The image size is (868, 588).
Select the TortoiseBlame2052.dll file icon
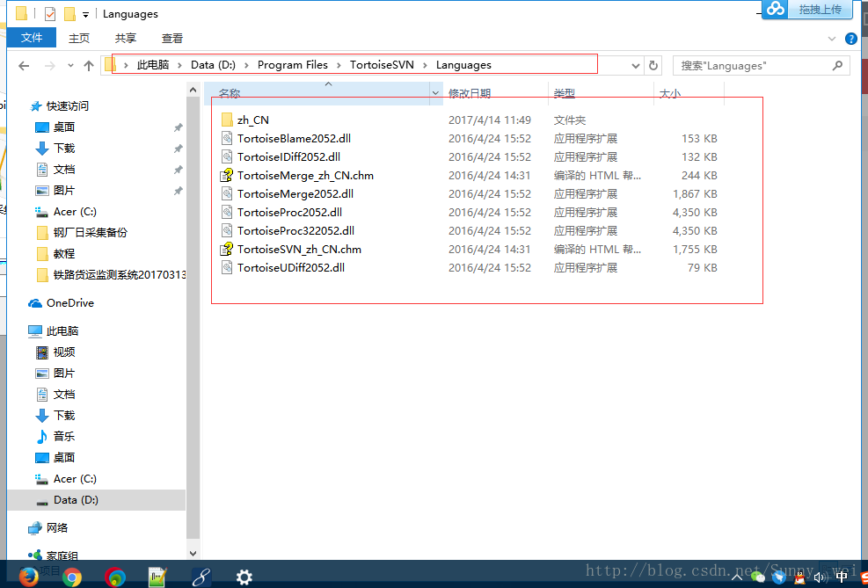(x=226, y=138)
